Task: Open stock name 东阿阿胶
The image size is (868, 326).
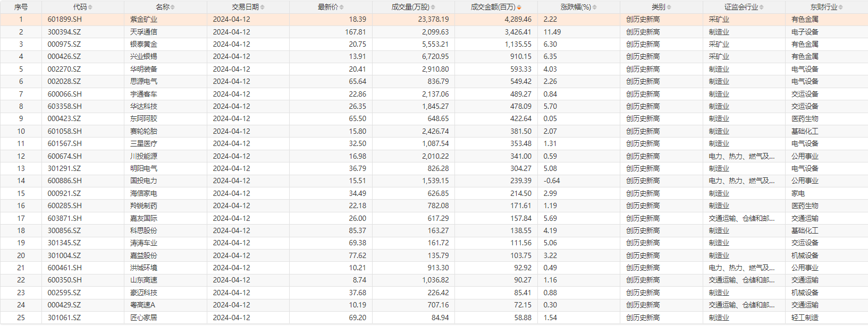Action: (x=144, y=118)
